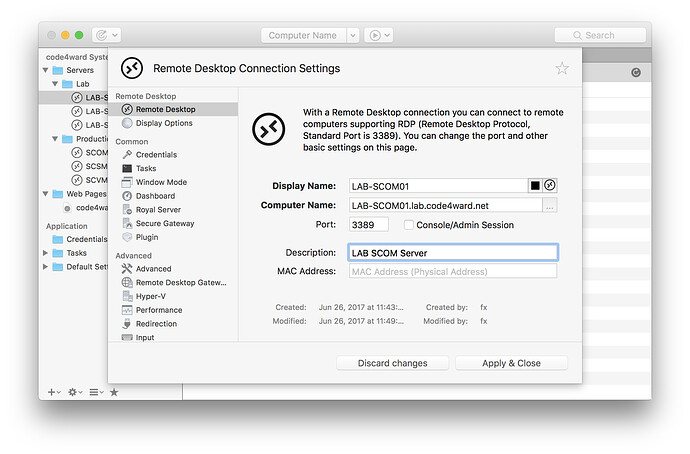
Task: Click the Discard changes button
Action: click(x=392, y=363)
